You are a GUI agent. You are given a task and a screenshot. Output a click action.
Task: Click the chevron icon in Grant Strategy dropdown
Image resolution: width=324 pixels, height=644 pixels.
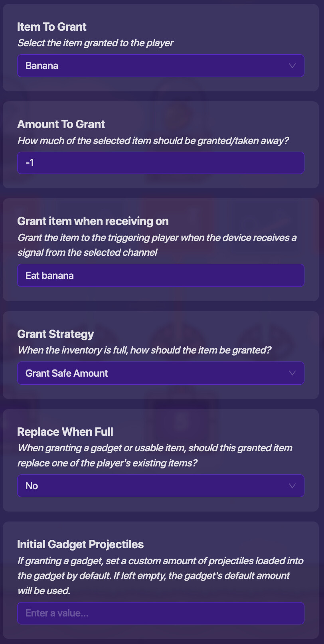coord(292,373)
